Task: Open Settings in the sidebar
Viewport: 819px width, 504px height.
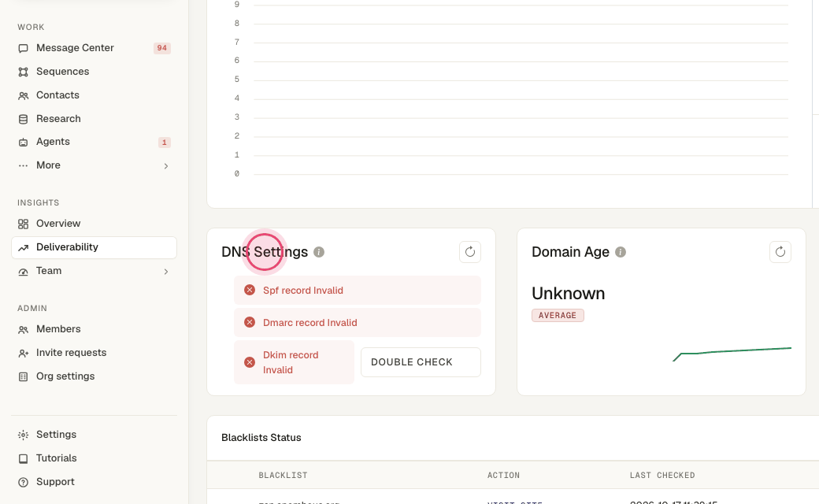Action: (94, 435)
